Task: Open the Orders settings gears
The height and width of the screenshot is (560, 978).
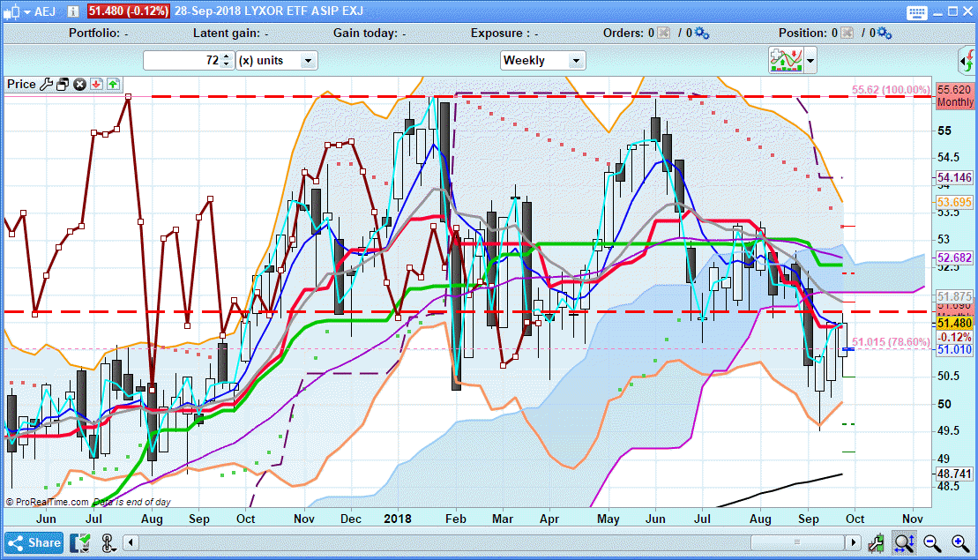Action: pos(702,33)
